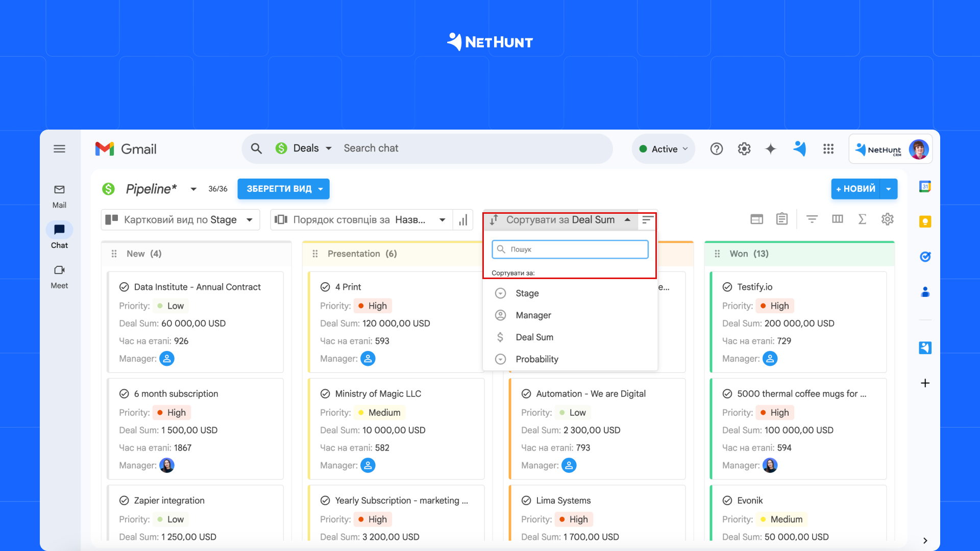Open the Google apps grid icon
980x551 pixels.
click(x=828, y=149)
